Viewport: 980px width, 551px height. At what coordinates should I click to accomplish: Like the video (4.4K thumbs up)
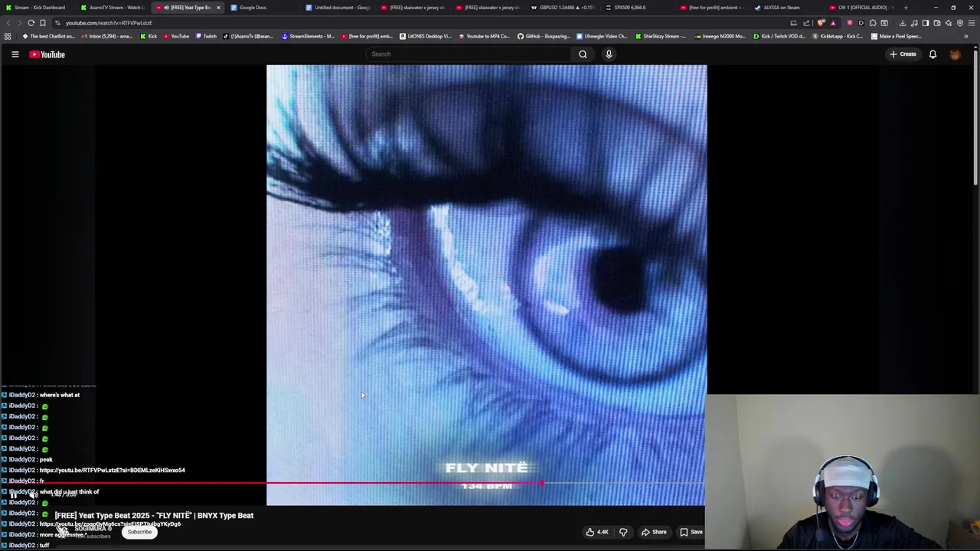597,532
